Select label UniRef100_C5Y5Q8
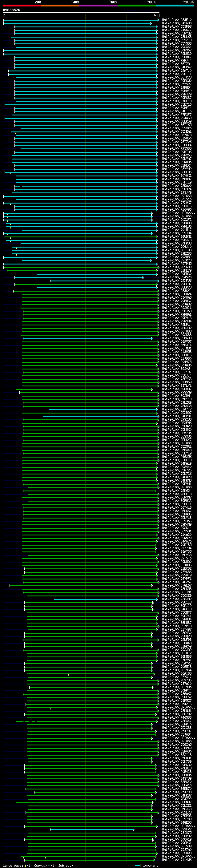 [x=177, y=43]
